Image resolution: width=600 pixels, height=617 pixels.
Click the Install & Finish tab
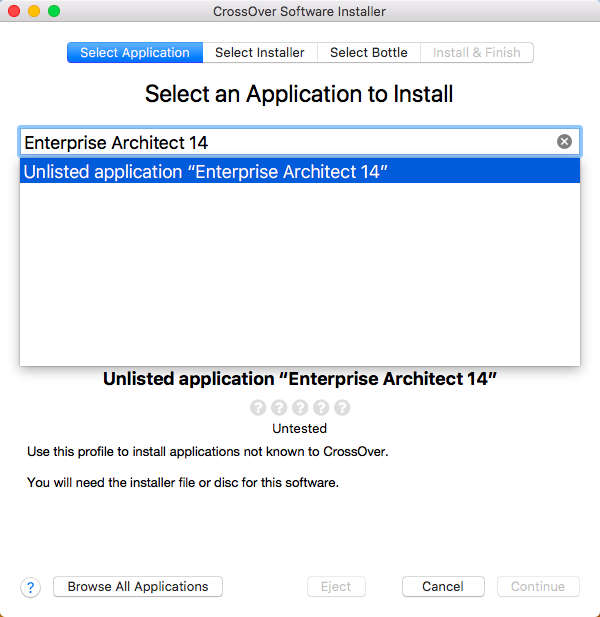pyautogui.click(x=476, y=53)
